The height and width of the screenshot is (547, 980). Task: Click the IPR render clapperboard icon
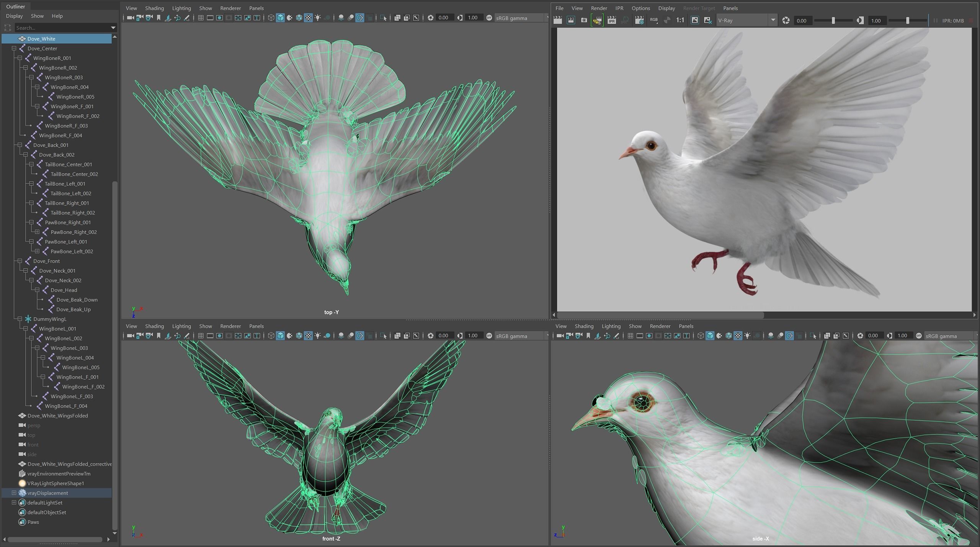click(x=611, y=20)
